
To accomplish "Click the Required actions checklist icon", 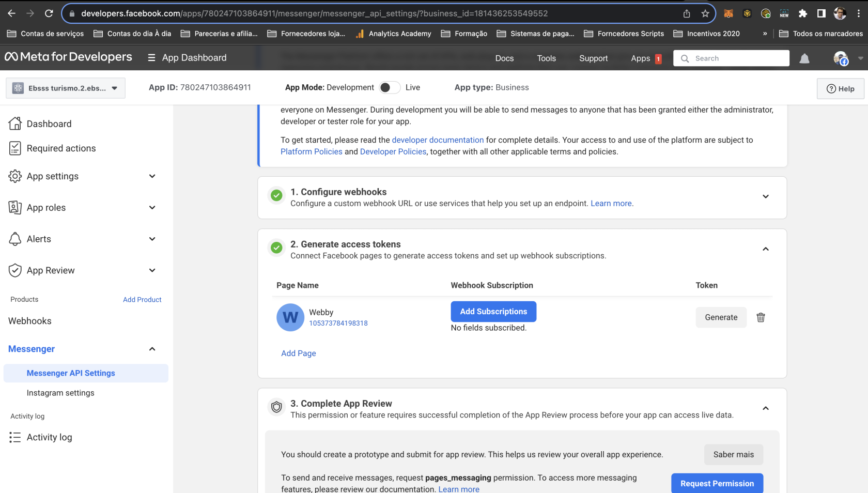I will coord(15,148).
